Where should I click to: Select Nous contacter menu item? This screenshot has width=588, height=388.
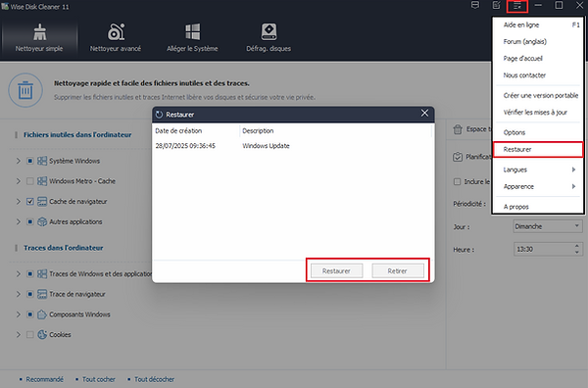(x=538, y=75)
